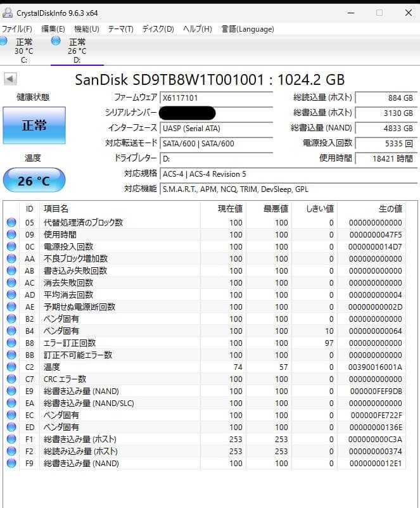
Task: Click status orb for ID AB 書き込み失敗回数
Action: (x=11, y=270)
